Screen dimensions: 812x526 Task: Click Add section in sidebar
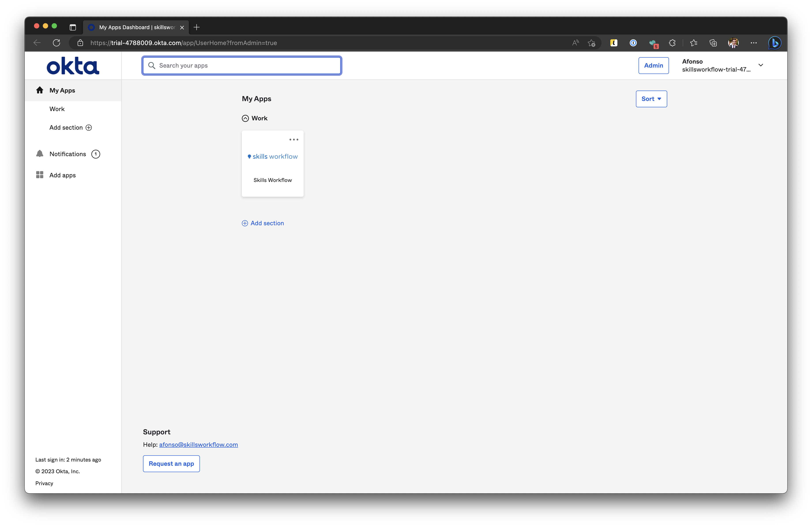(71, 127)
